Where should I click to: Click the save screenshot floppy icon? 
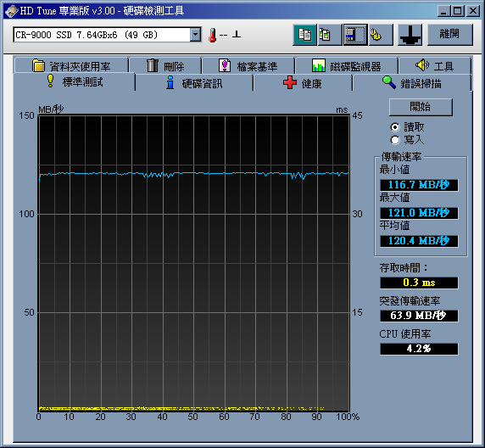point(355,35)
